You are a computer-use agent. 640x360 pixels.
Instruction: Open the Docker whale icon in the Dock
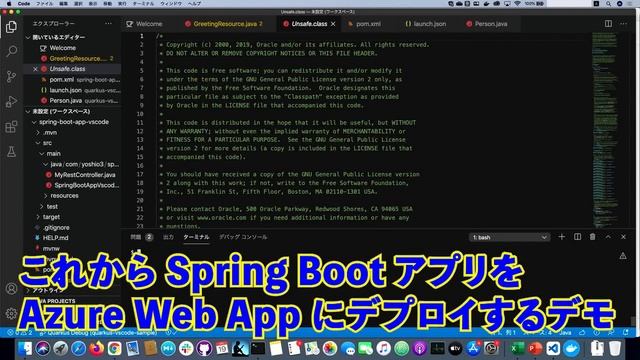click(x=571, y=349)
